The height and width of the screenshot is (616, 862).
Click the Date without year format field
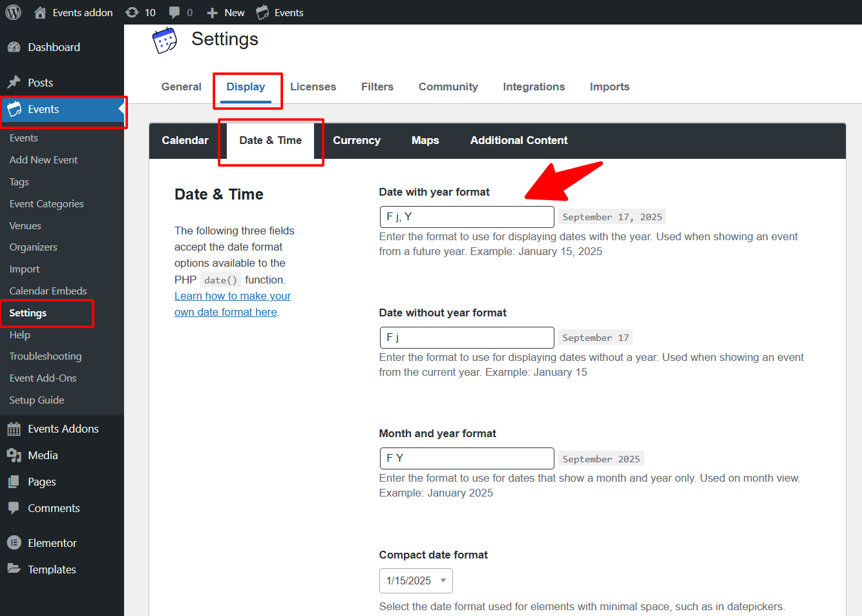point(467,338)
